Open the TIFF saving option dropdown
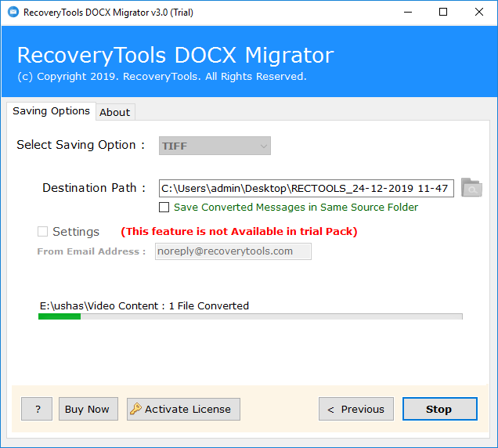498x448 pixels. click(215, 146)
